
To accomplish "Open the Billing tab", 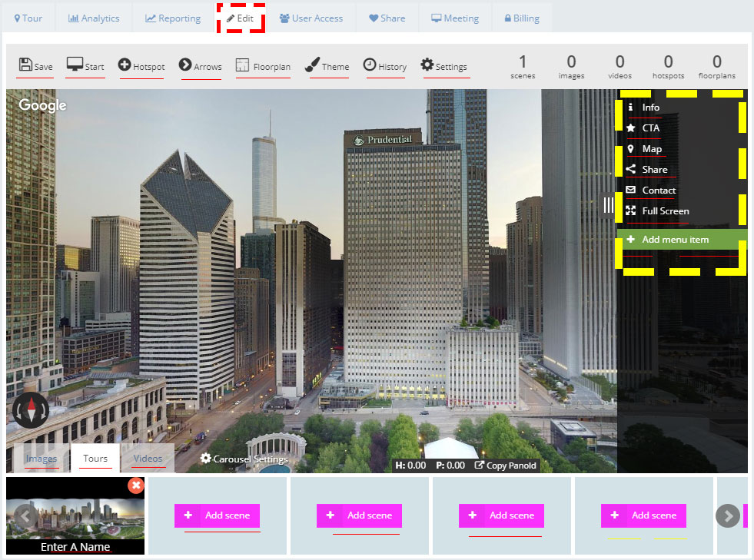I will (522, 18).
